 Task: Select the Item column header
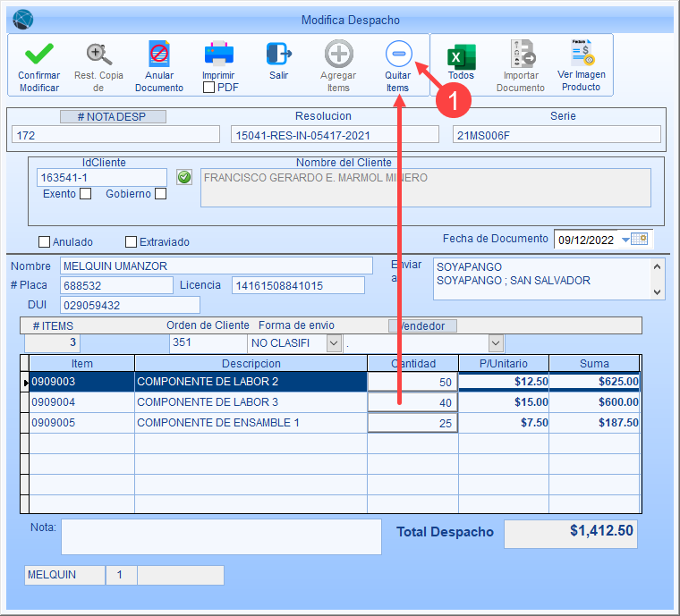point(82,364)
